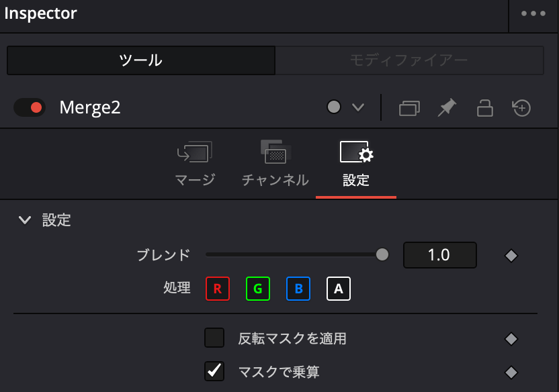This screenshot has height=392, width=559.
Task: Pin the Merge2 node in the Inspector
Action: point(447,107)
